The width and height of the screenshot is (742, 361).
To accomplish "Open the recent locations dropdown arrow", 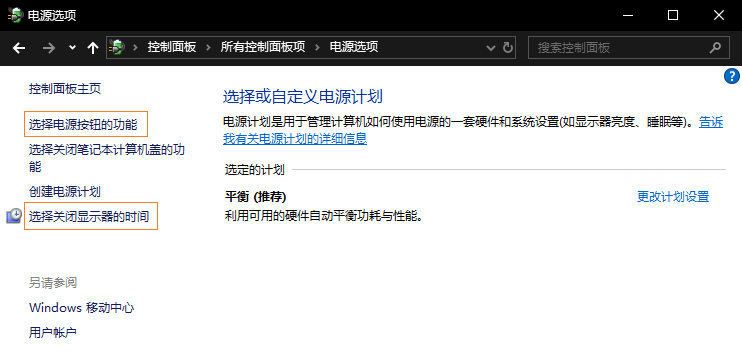I will [72, 48].
